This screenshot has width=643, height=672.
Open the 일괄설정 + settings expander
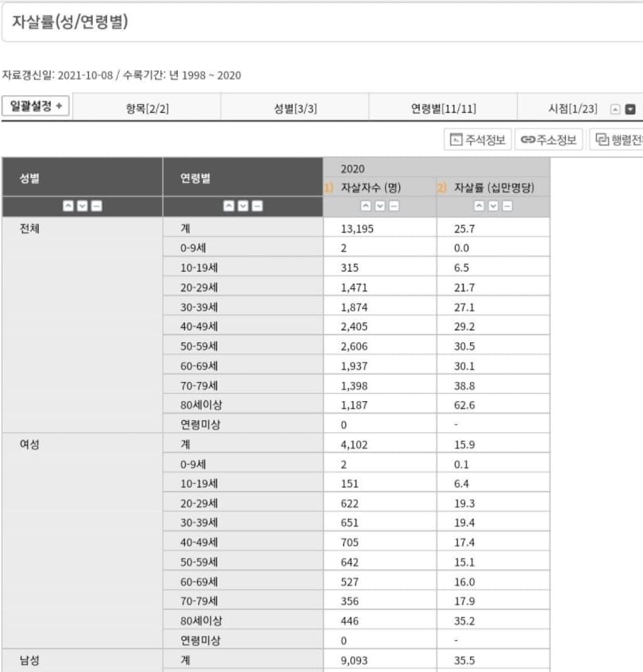(x=36, y=106)
